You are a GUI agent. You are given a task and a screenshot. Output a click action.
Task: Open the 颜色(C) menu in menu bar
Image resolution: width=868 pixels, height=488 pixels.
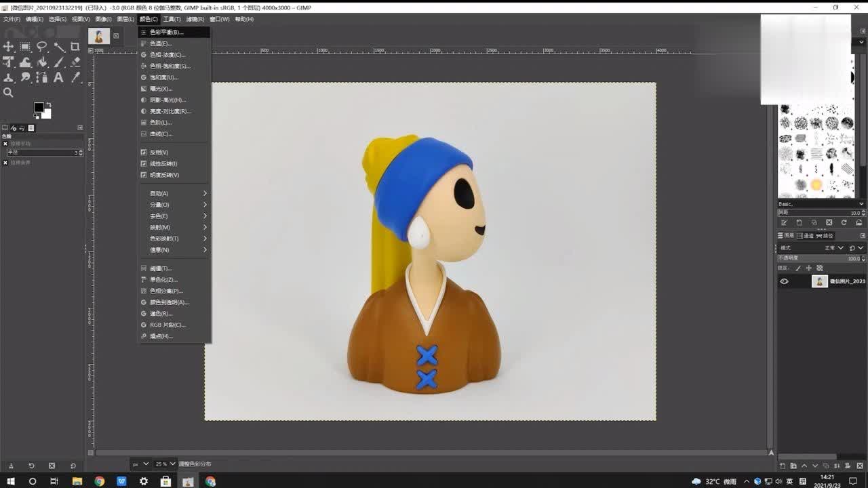pos(149,19)
